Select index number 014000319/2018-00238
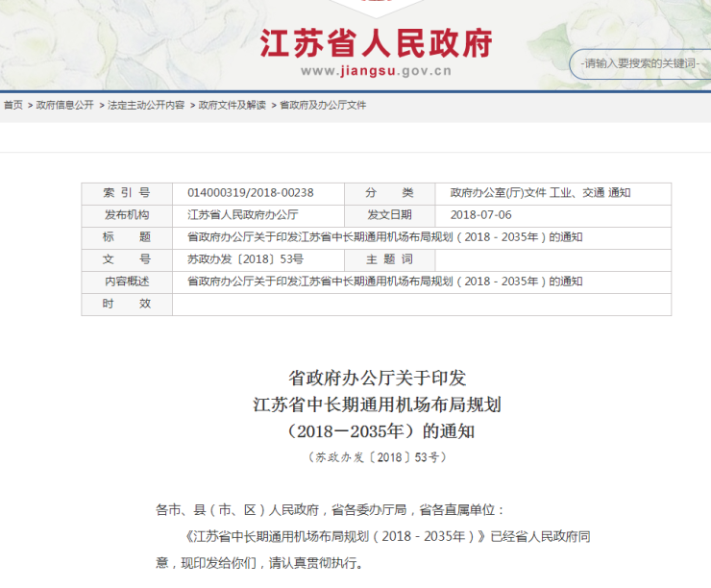The width and height of the screenshot is (711, 588). [x=251, y=193]
